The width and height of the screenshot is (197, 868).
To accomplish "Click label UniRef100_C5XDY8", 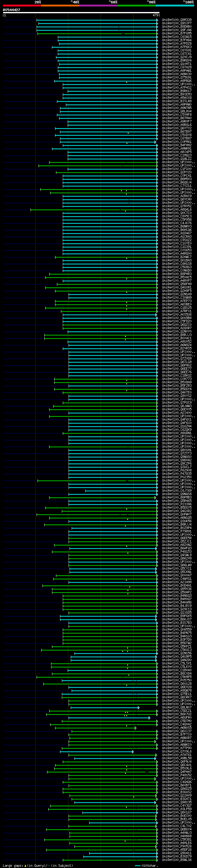I will 177,135.
